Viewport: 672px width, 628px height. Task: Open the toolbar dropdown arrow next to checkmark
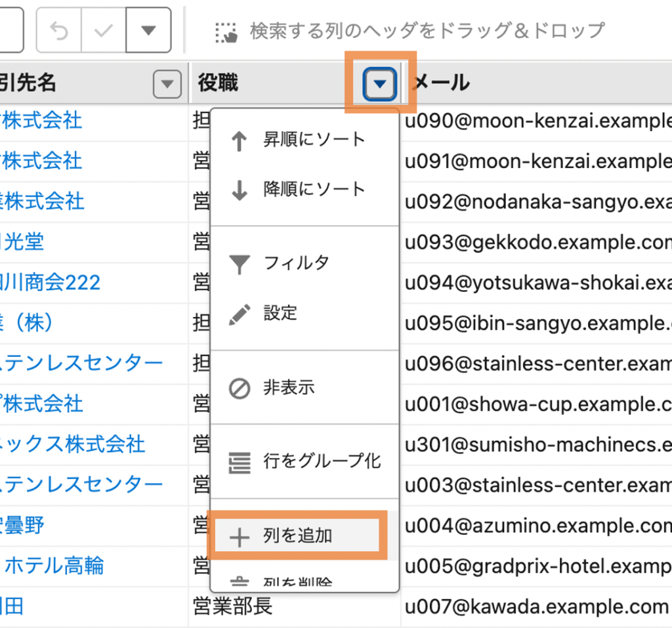pyautogui.click(x=149, y=31)
